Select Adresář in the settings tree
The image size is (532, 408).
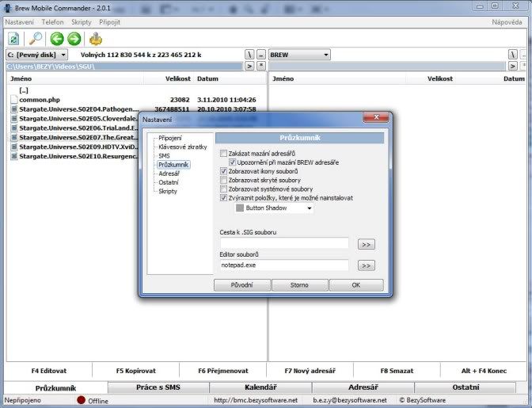pyautogui.click(x=169, y=173)
